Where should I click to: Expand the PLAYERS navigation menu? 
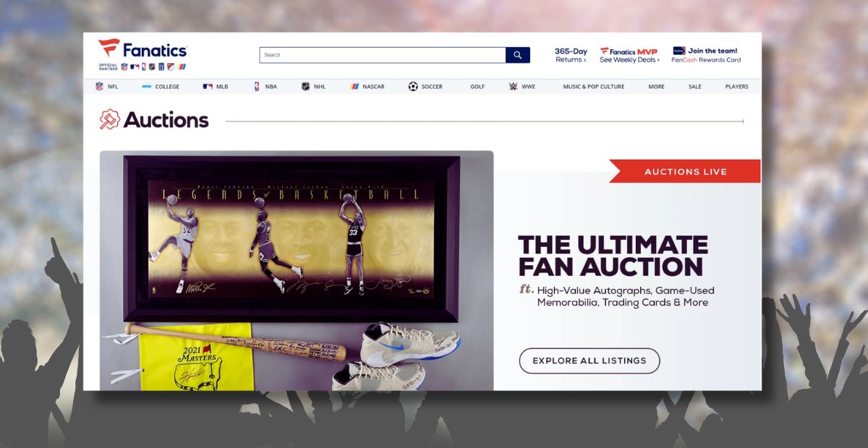pos(736,87)
